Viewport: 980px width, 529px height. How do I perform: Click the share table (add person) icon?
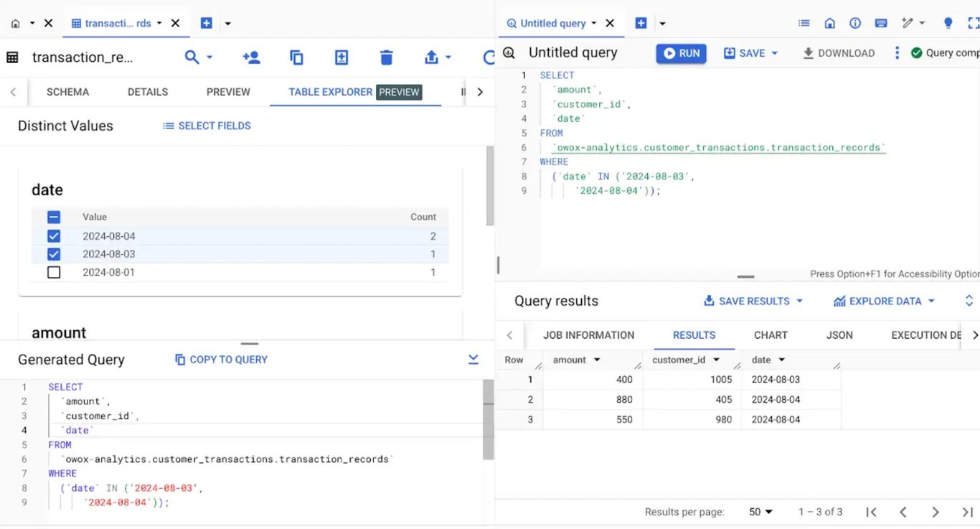pyautogui.click(x=251, y=57)
